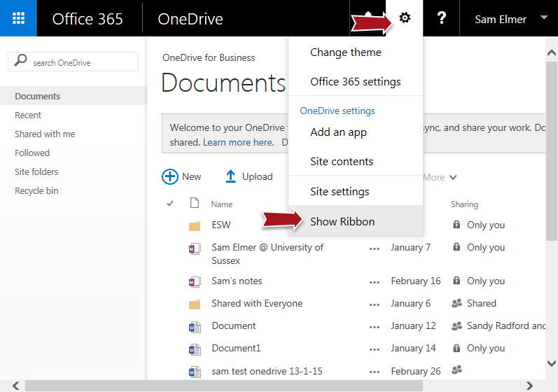Click the Word icon beside Document1
The image size is (558, 392).
pyautogui.click(x=195, y=349)
